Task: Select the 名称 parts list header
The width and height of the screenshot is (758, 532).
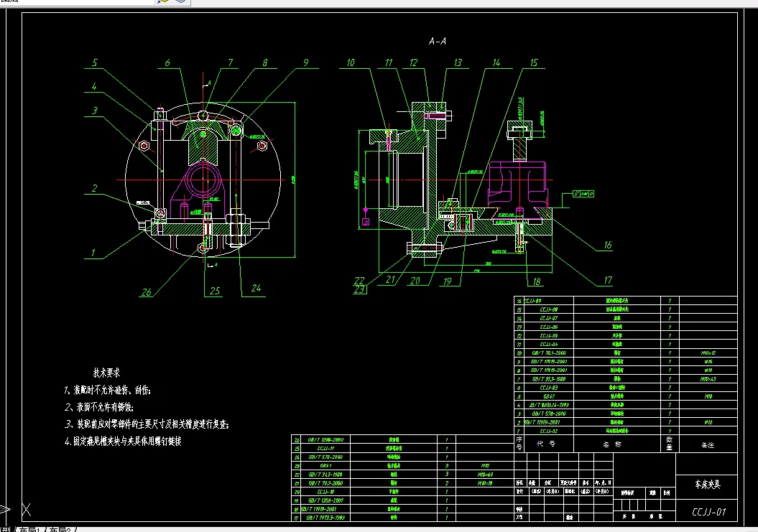Action: (x=612, y=444)
